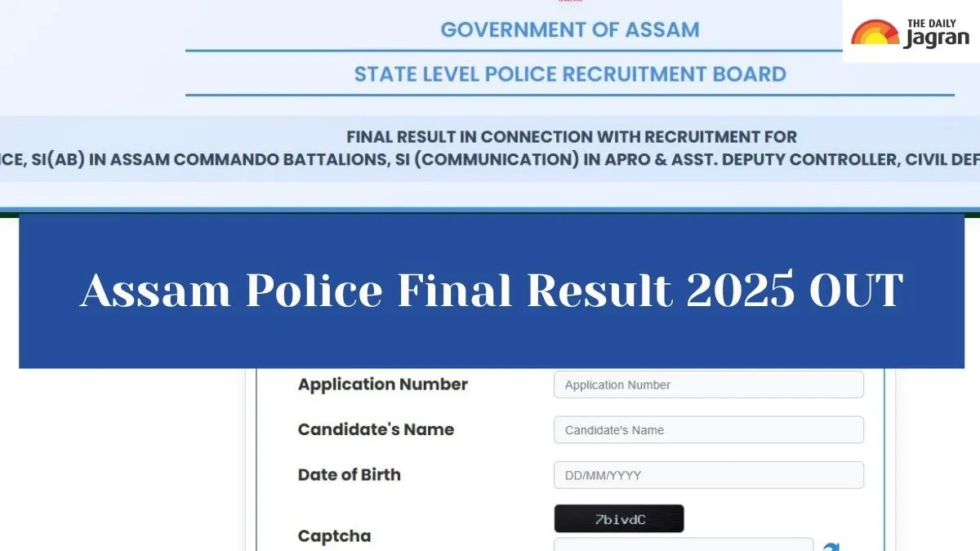Select the Date of Birth DD/MM/YYYY field
The width and height of the screenshot is (980, 551).
(x=708, y=475)
